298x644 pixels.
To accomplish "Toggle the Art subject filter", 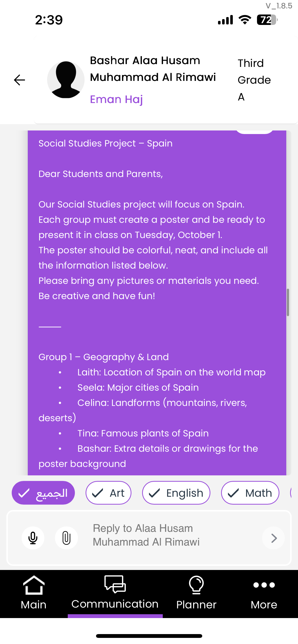I will click(109, 493).
